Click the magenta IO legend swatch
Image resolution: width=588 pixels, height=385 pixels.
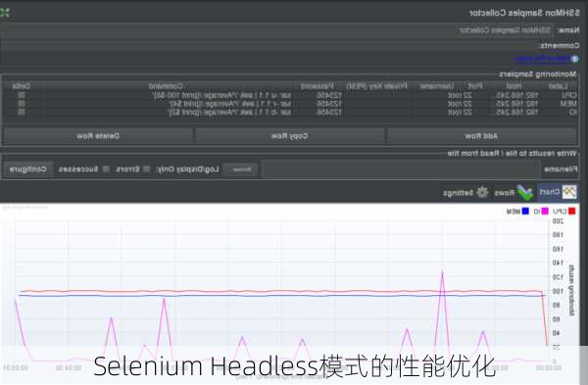tap(545, 212)
